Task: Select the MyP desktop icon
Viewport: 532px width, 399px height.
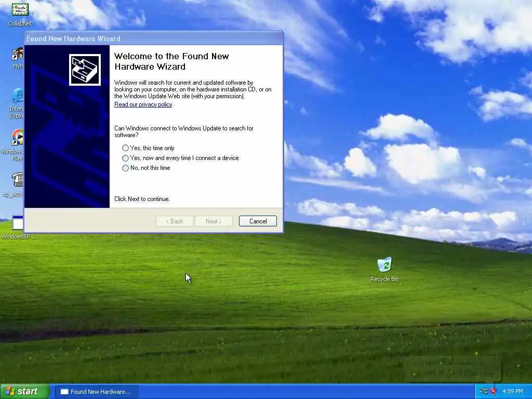Action: coord(18,58)
